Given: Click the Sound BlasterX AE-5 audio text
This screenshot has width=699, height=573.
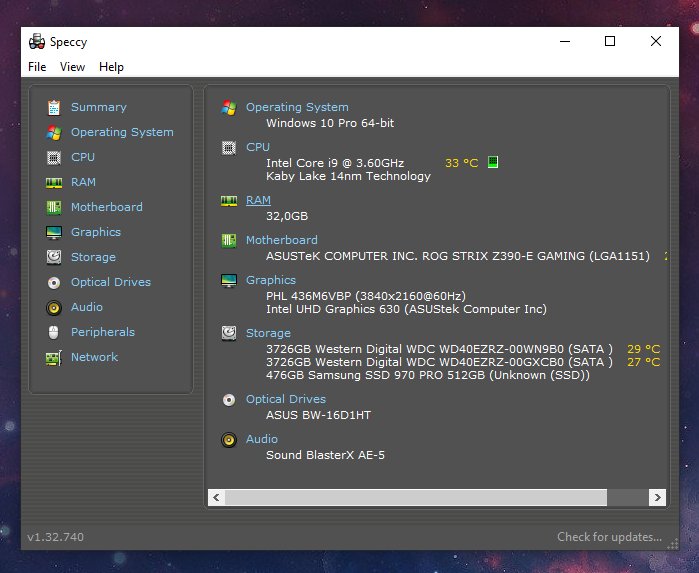Looking at the screenshot, I should coord(325,455).
